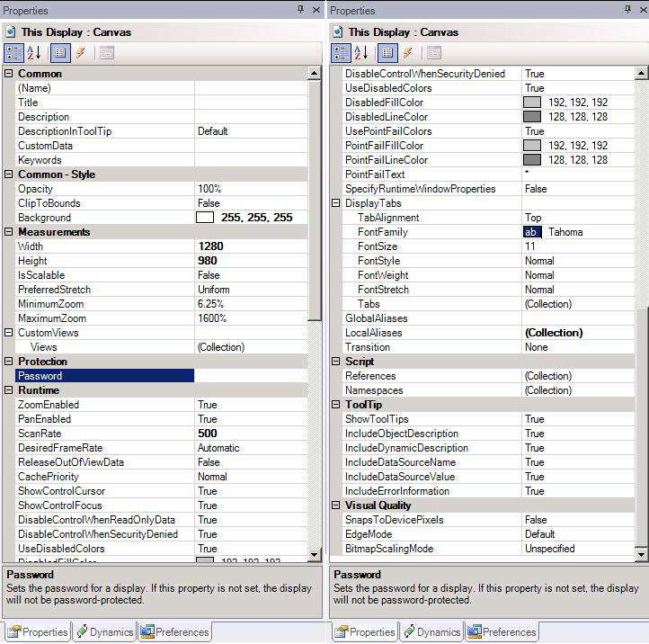Sort left panel properties alphabetically

34,53
